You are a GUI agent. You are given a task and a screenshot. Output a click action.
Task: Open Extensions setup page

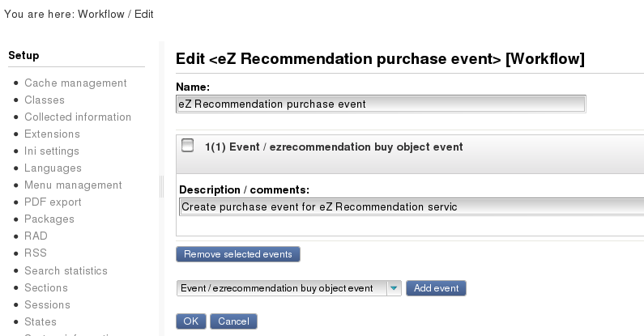[x=52, y=134]
